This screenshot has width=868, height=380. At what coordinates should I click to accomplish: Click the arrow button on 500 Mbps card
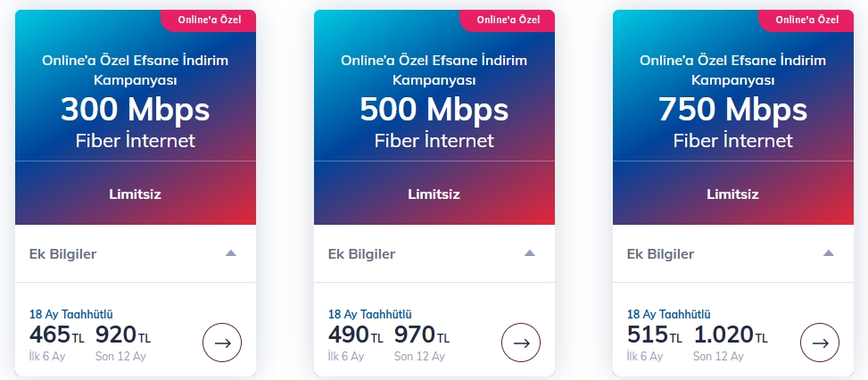pyautogui.click(x=521, y=343)
